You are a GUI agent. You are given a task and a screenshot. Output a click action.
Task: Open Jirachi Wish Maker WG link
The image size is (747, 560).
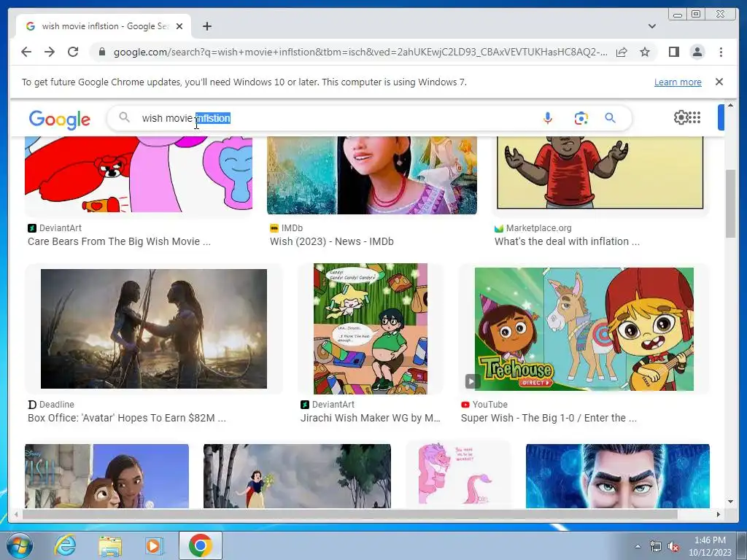(370, 418)
